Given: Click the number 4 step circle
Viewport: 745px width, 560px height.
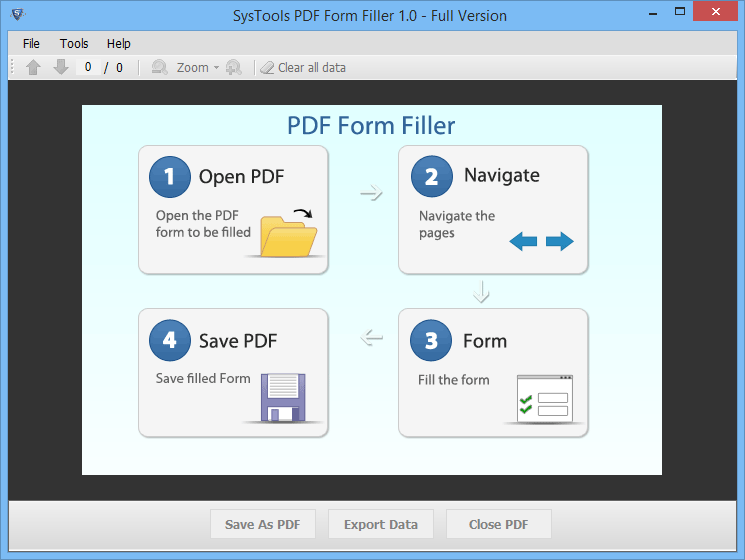Looking at the screenshot, I should (x=170, y=340).
